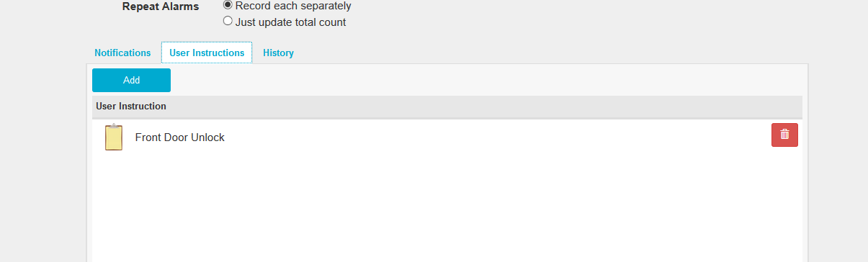Click the blank space in the Front Door Unlock row
This screenshot has height=262, width=868.
(497, 137)
